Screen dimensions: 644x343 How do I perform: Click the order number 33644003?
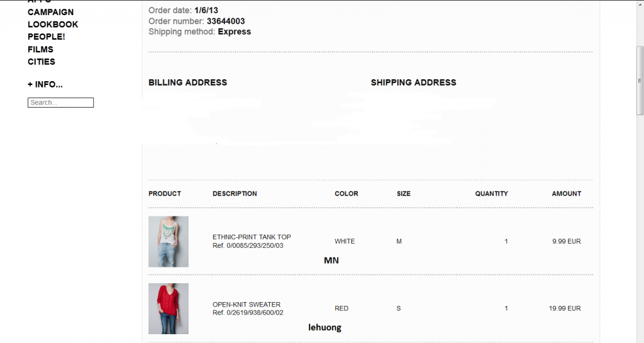pyautogui.click(x=226, y=21)
